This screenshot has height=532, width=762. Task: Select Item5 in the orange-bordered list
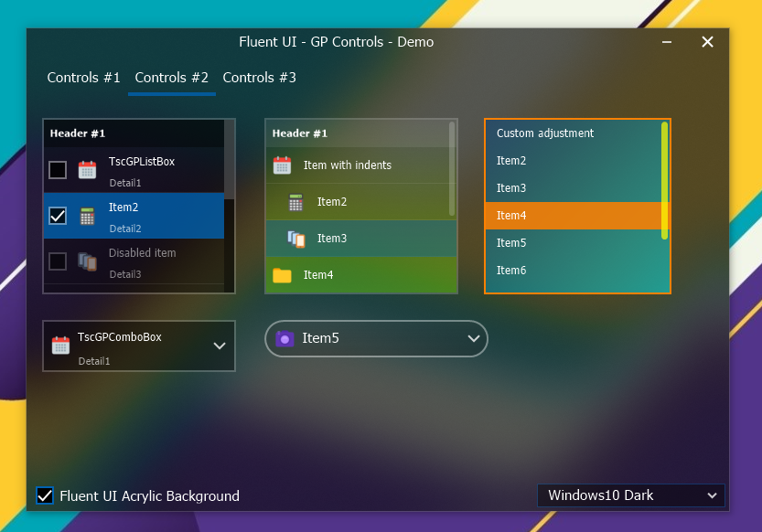point(574,243)
